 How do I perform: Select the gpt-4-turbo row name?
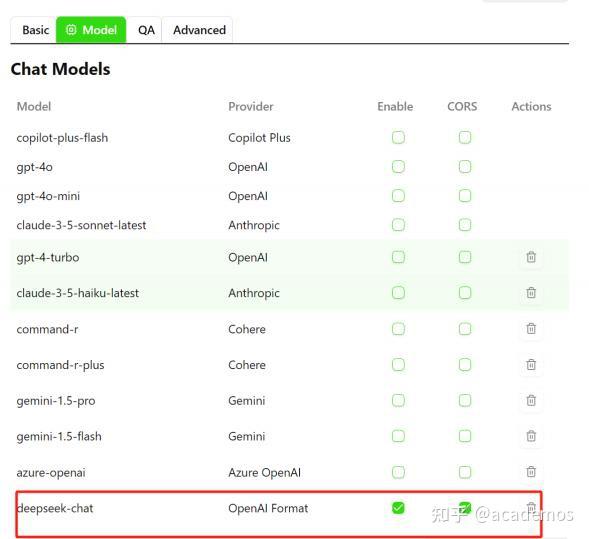48,258
